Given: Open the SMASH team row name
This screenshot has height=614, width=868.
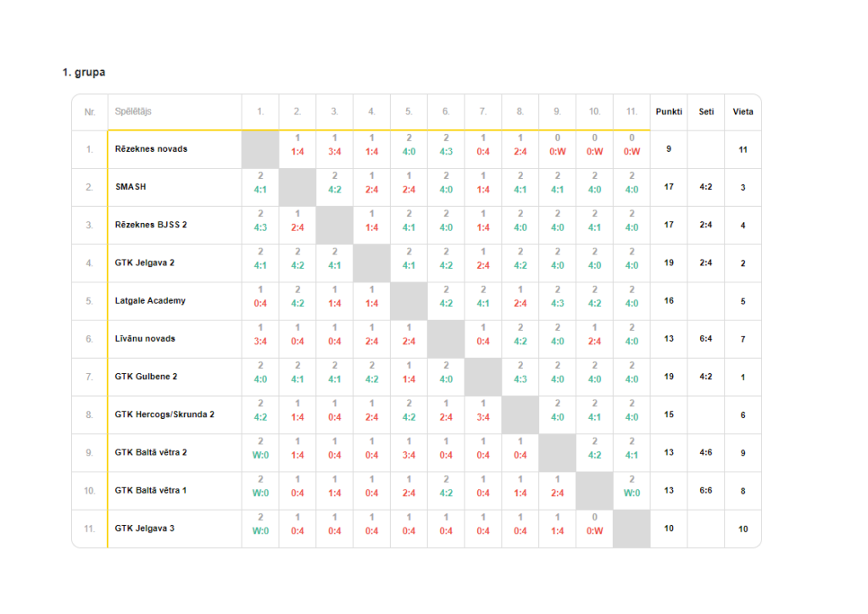Looking at the screenshot, I should click(x=131, y=187).
